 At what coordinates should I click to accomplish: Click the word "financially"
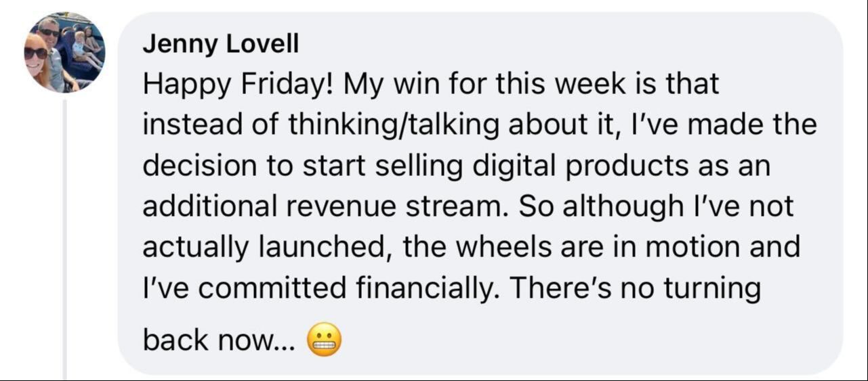(x=428, y=288)
